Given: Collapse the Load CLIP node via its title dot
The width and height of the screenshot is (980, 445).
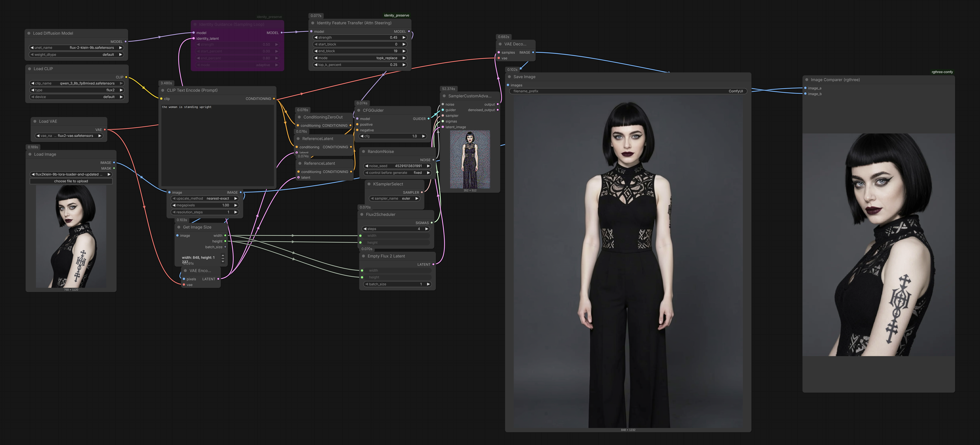Looking at the screenshot, I should click(29, 69).
